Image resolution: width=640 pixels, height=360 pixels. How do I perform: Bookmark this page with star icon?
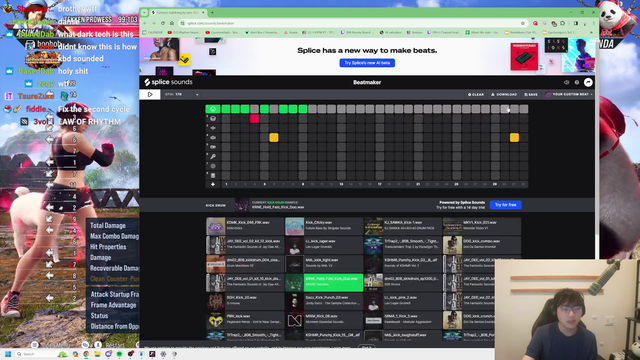click(x=522, y=23)
